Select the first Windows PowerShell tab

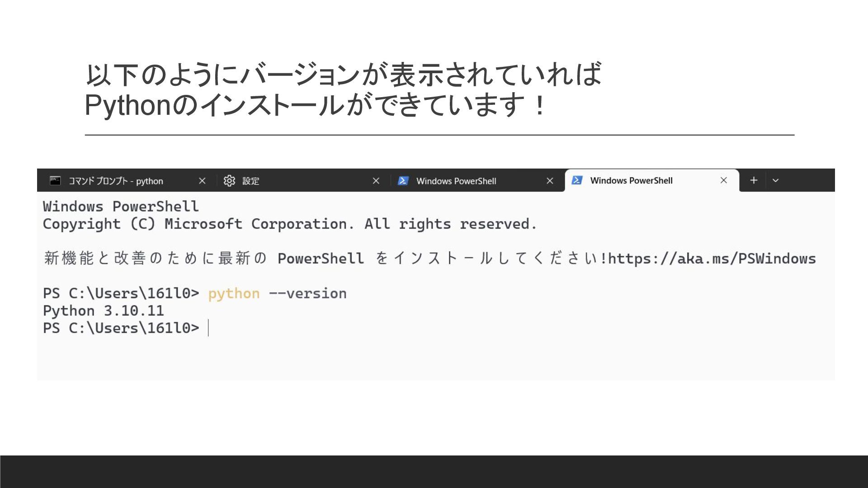[456, 181]
